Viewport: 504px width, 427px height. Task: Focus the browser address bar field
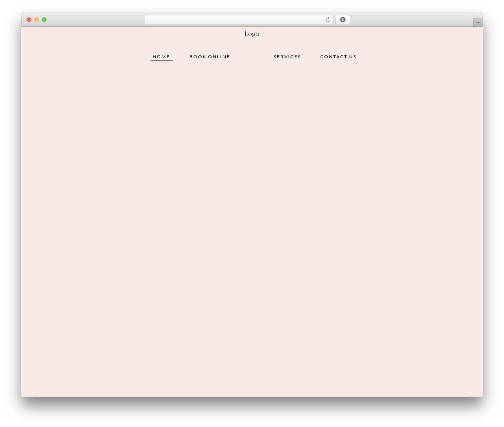[x=238, y=20]
